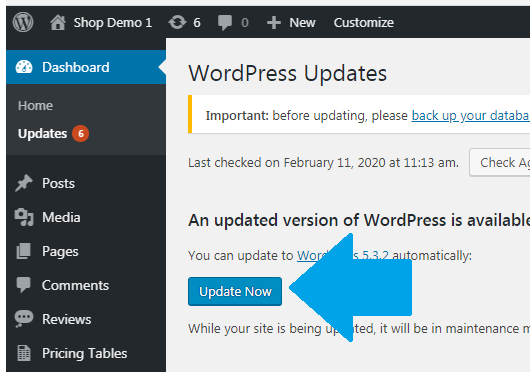530x372 pixels.
Task: Click the orange 6 updates badge
Action: point(80,133)
